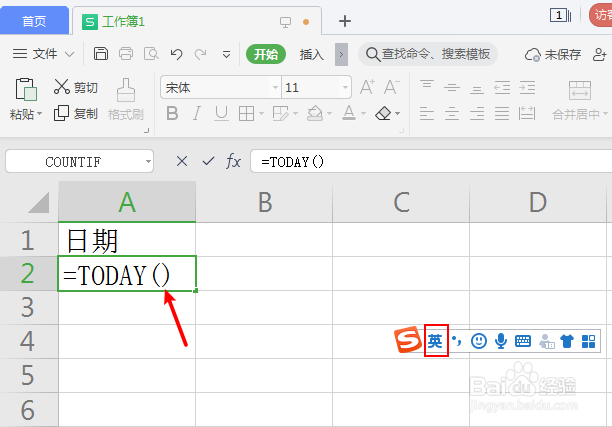Click the 合并居中 merge button
612x427 pixels.
coord(579,100)
